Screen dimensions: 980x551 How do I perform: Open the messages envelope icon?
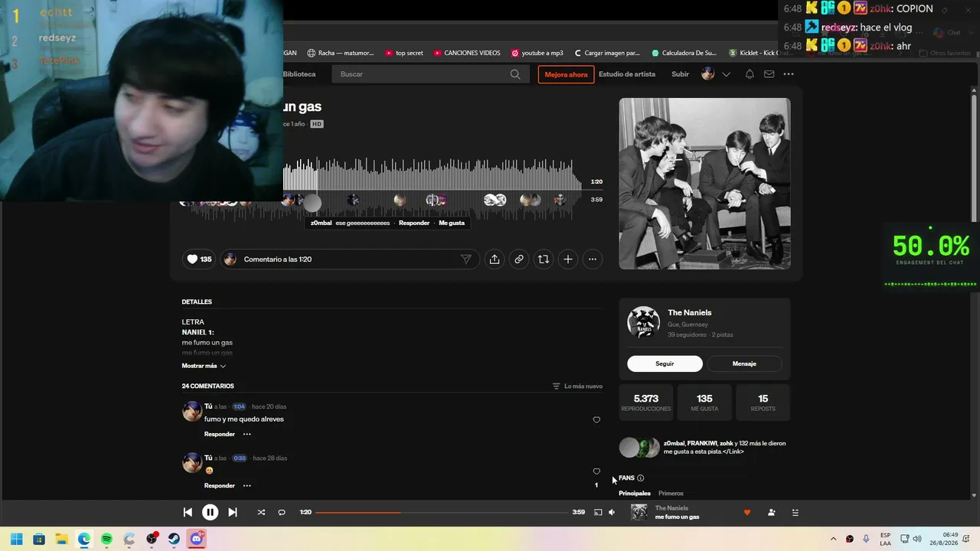[x=769, y=74]
